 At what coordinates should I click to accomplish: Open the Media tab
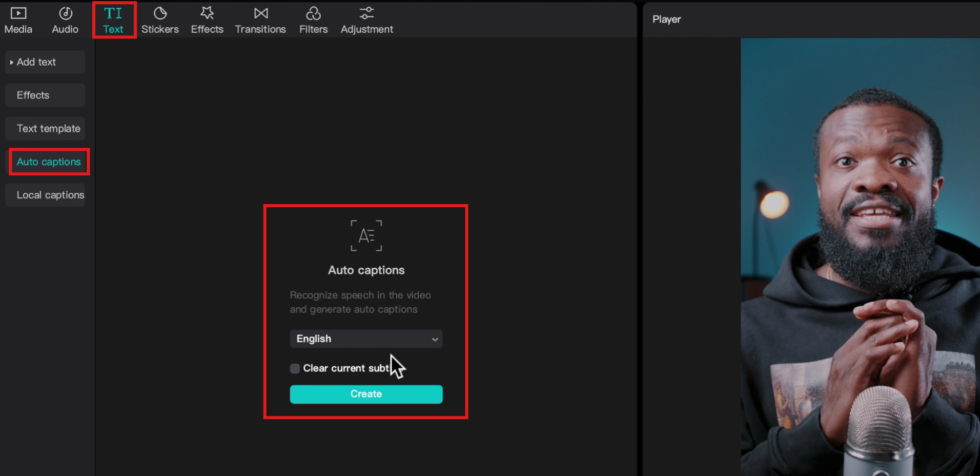coord(18,21)
